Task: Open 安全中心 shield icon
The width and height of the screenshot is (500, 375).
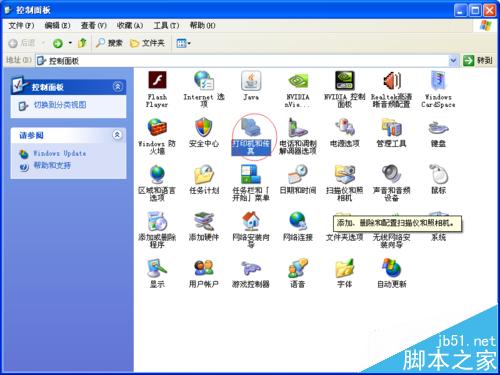Action: 204,128
